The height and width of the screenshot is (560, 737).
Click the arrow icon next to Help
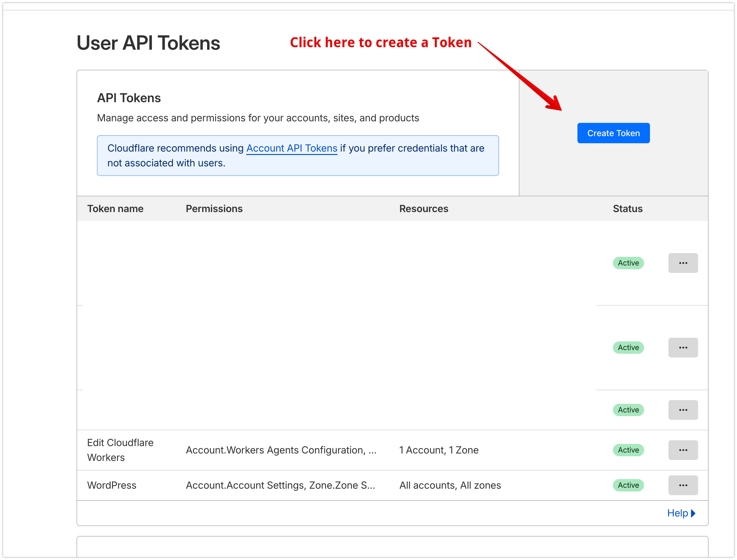coord(694,513)
